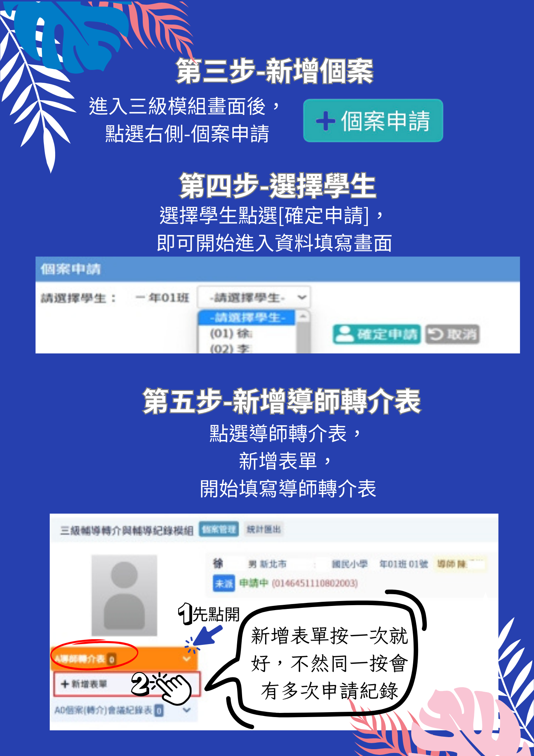Expand the A0個案(轉介)會議紀錄表 section

124,710
